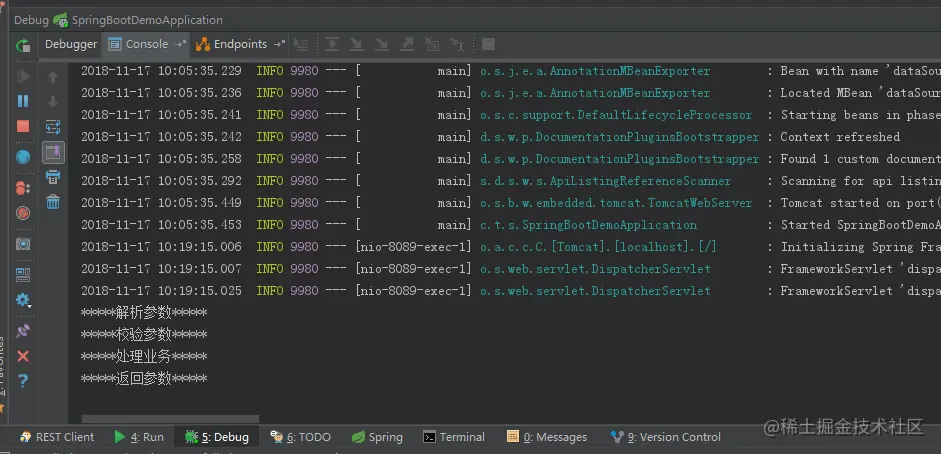Click the console line *****校验参数*****
Image resolution: width=941 pixels, height=454 pixels.
pos(144,335)
